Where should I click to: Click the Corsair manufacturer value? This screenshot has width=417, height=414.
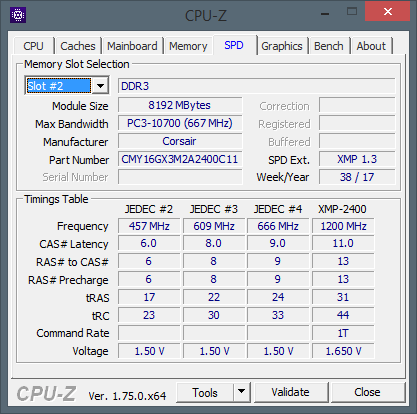click(180, 141)
